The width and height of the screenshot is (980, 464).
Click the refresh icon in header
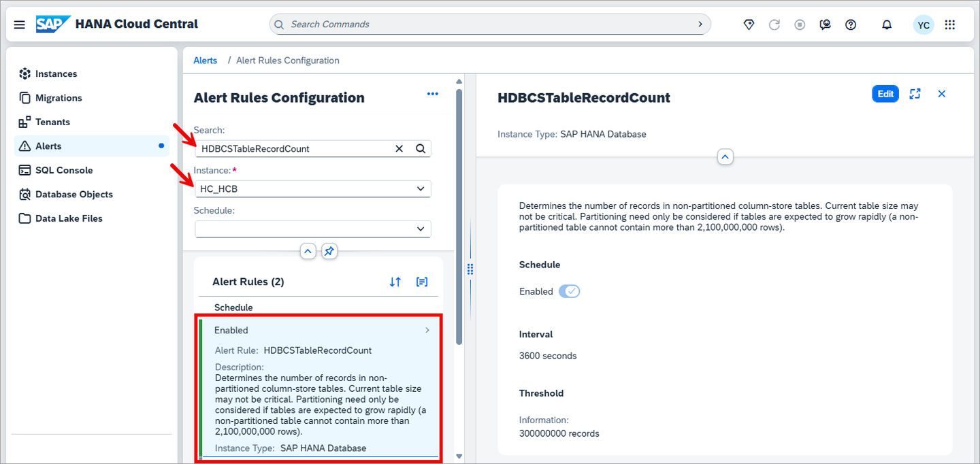774,24
